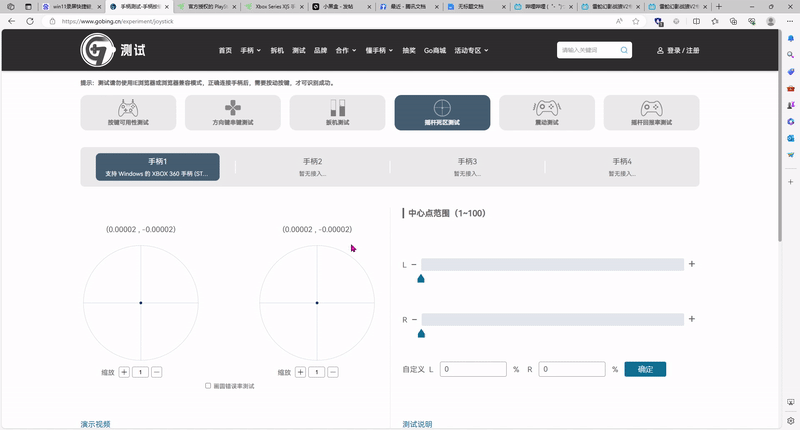Open a new browser tab with the plus button
The image size is (800, 430).
tap(719, 7)
